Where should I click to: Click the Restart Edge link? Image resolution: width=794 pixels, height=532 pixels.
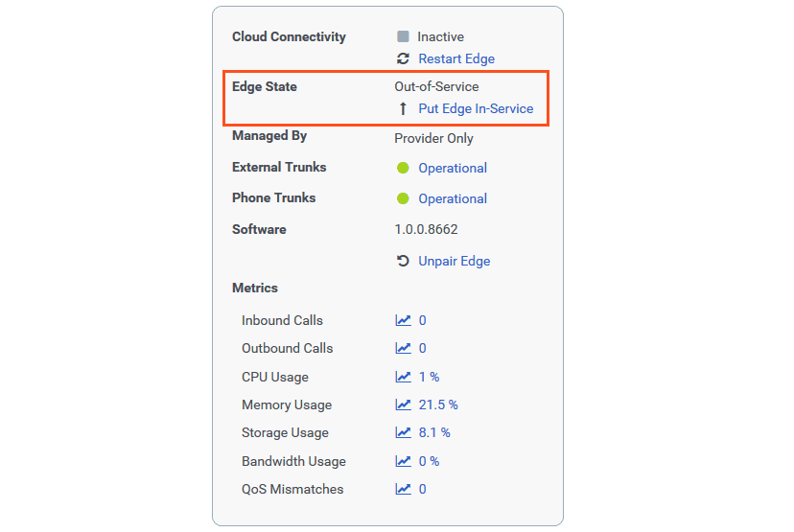pos(456,58)
